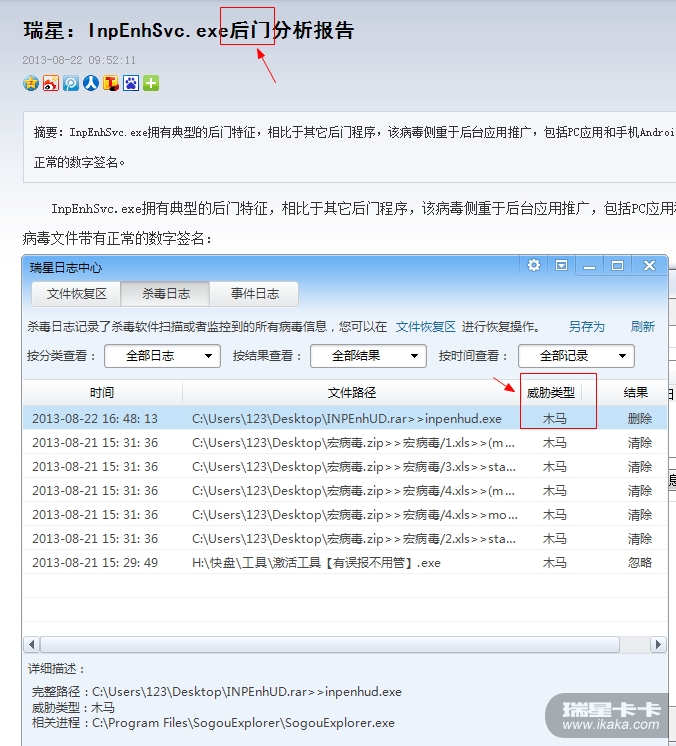The image size is (676, 746).
Task: Click 清除 result in 宏病毒/1.xls row
Action: [639, 443]
